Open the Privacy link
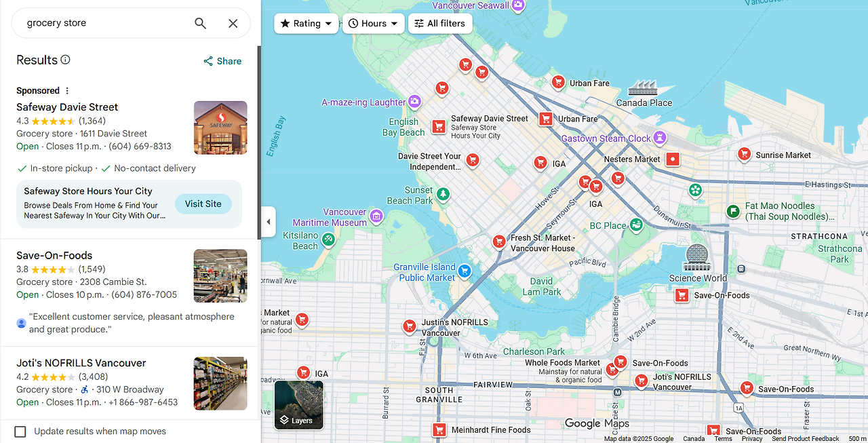This screenshot has width=868, height=443. tap(752, 439)
